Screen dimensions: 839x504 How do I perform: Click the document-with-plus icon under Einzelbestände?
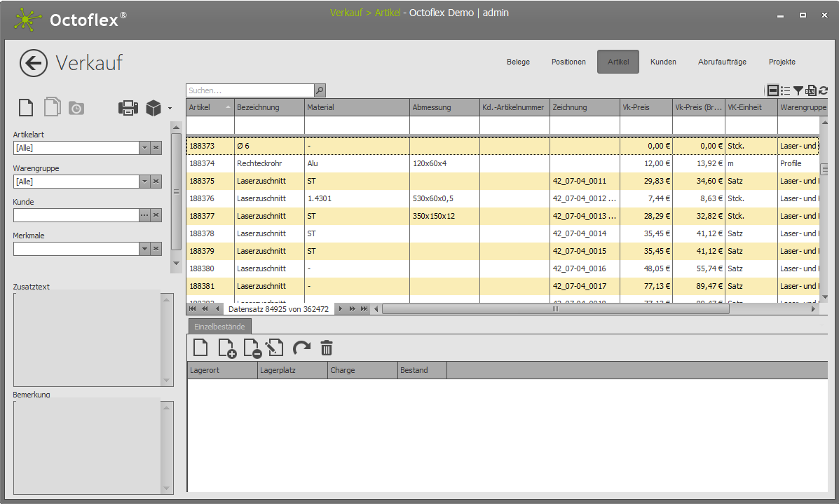pyautogui.click(x=227, y=348)
